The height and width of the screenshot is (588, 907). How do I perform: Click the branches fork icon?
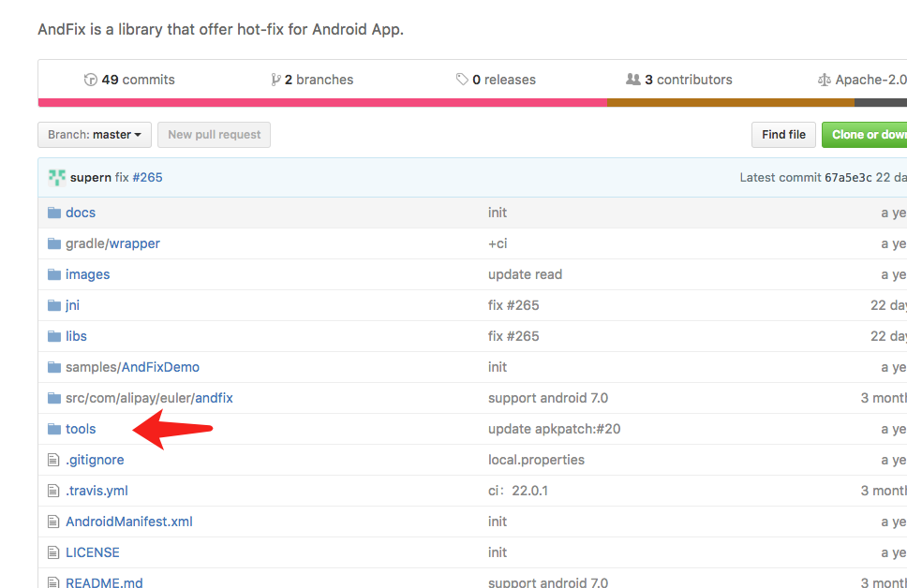point(275,80)
